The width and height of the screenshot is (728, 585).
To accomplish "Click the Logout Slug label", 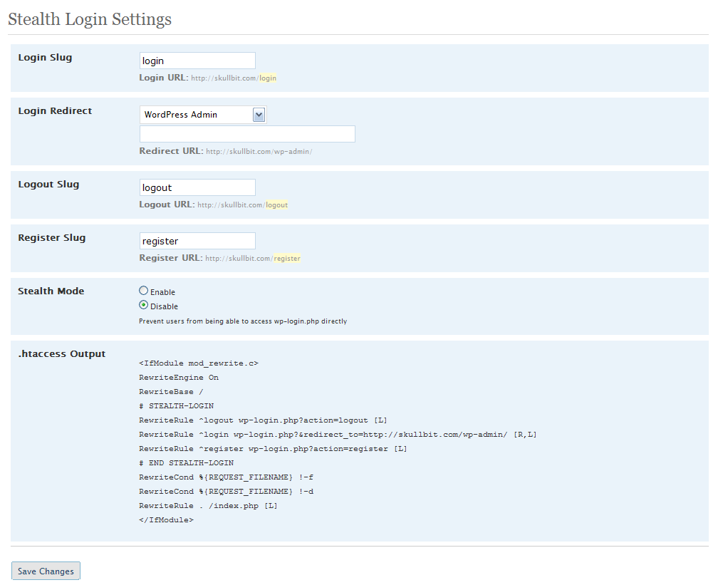I will click(48, 185).
